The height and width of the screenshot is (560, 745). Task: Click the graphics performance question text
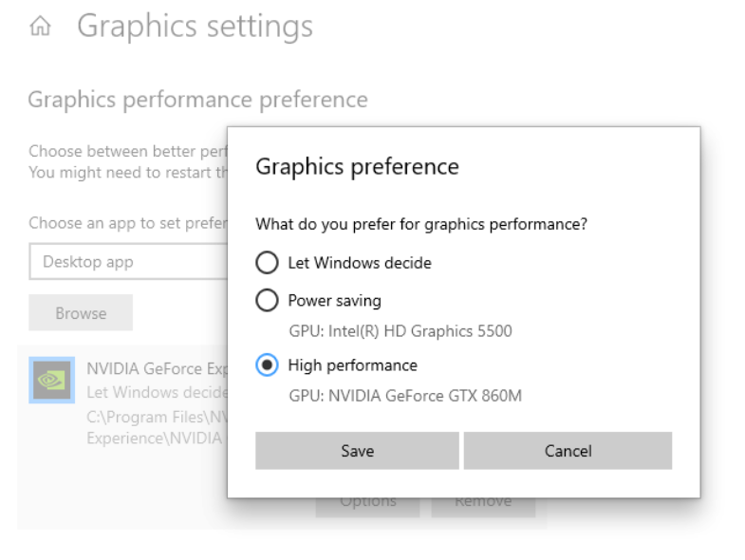[421, 226]
